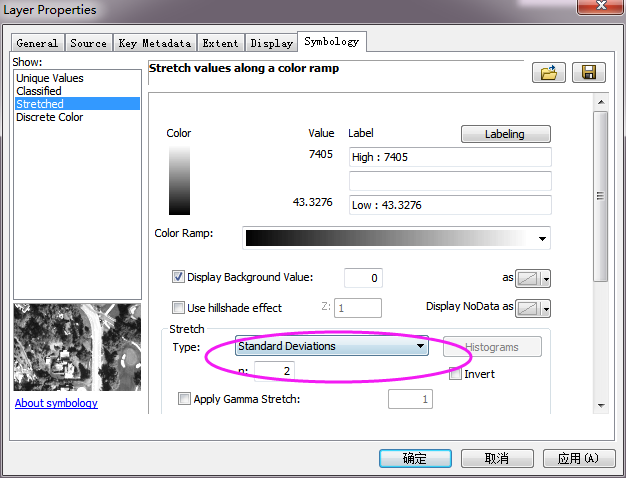Open the Color Ramp dropdown

(x=542, y=238)
